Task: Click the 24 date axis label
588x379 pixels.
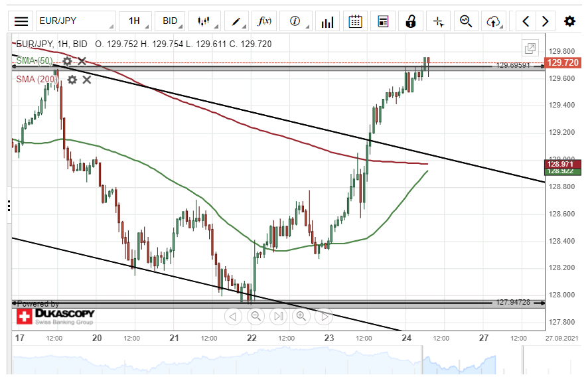Action: point(407,338)
